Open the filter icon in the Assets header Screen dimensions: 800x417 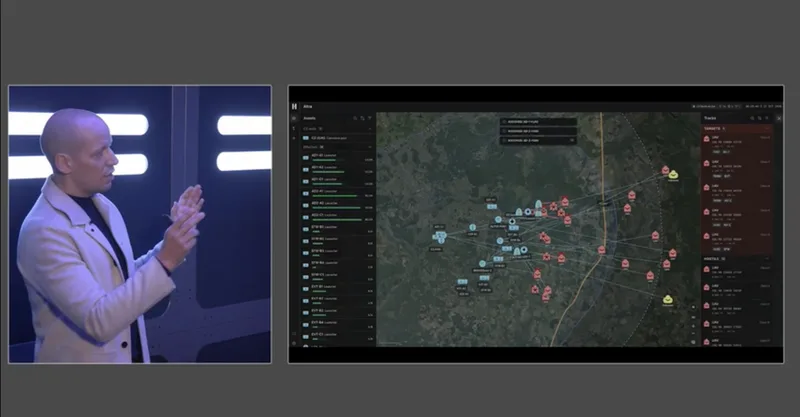point(370,118)
